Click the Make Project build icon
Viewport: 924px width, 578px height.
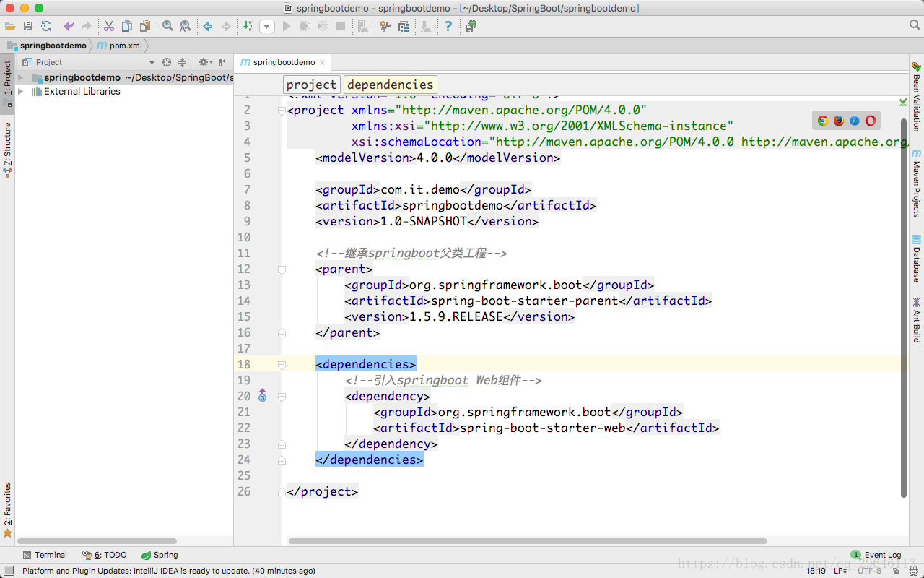(x=248, y=26)
